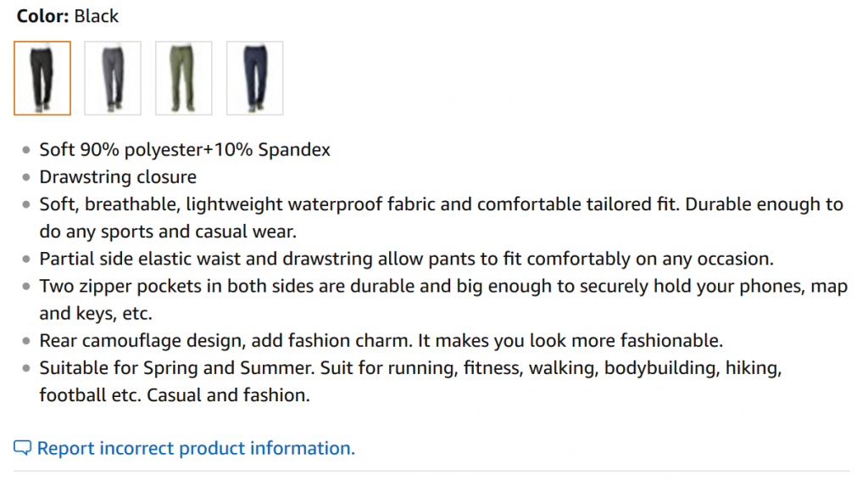Open the Report incorrect product information link
This screenshot has height=481, width=868.
(196, 448)
